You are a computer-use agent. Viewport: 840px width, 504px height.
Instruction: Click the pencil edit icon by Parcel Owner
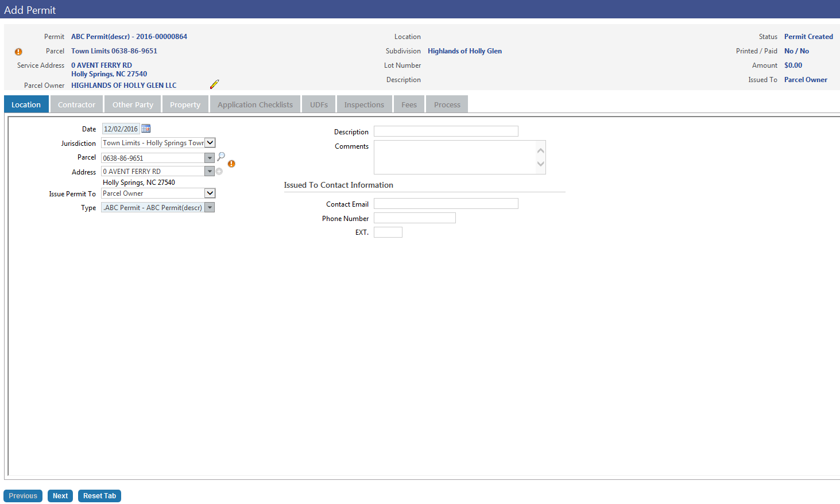(x=214, y=84)
